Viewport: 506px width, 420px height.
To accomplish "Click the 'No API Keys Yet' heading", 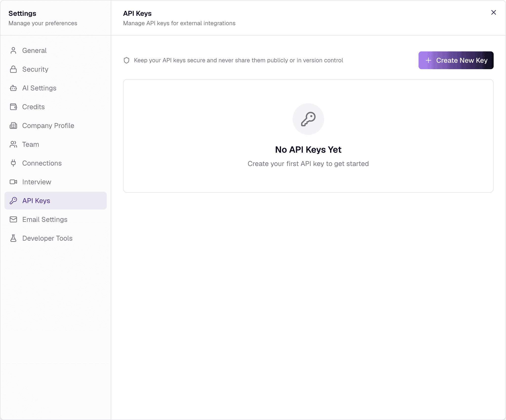I will click(308, 150).
